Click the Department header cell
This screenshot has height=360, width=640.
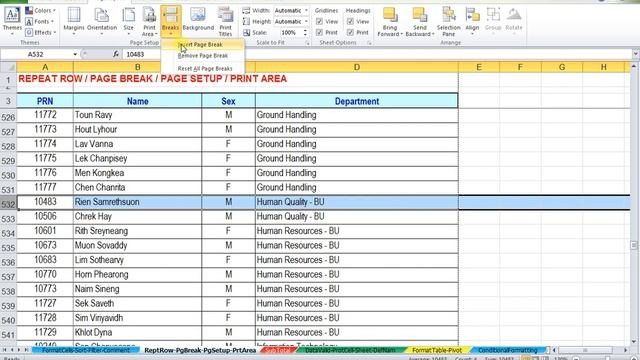click(357, 101)
